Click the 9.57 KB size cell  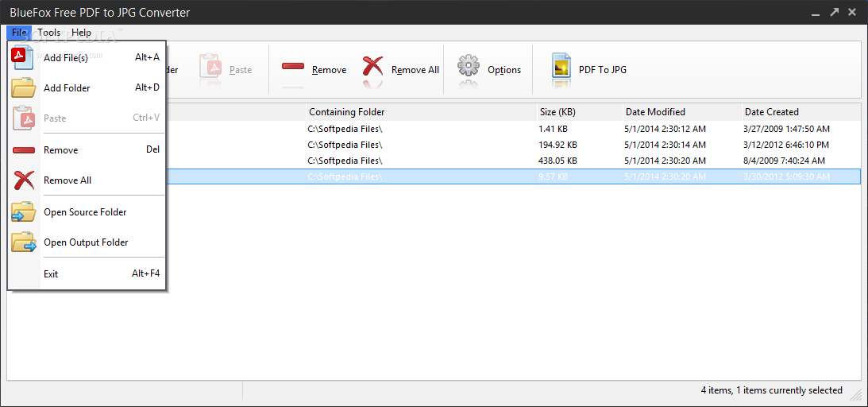[x=552, y=176]
